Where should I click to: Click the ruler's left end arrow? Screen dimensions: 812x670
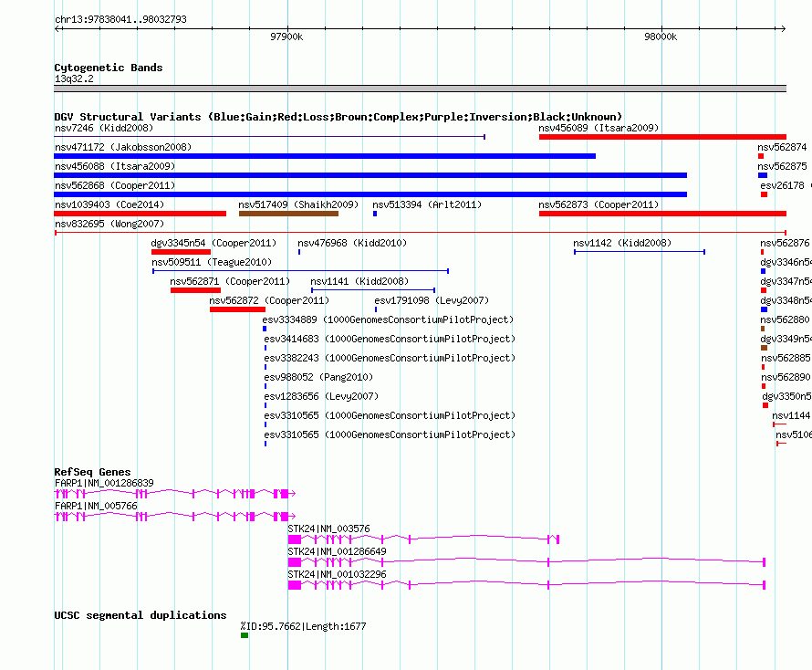[58, 28]
